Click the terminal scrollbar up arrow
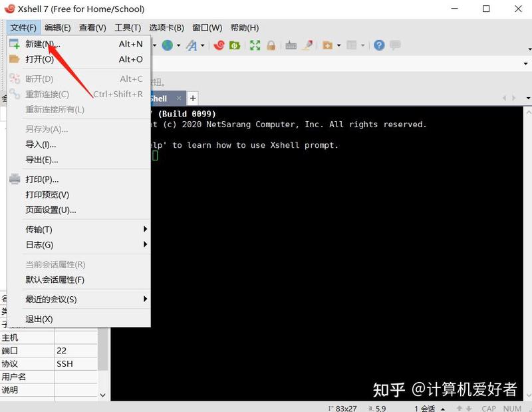The width and height of the screenshot is (532, 412). coord(528,112)
